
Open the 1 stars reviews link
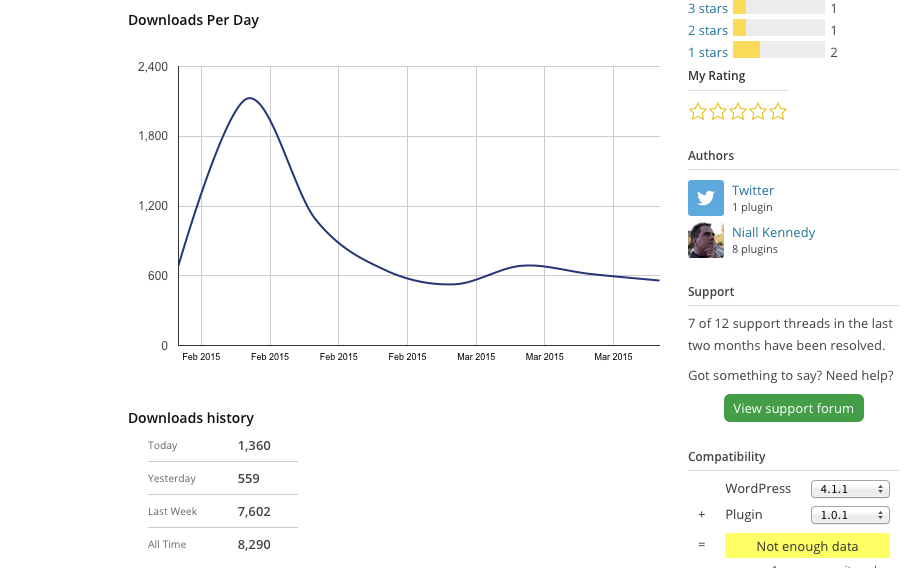point(708,52)
